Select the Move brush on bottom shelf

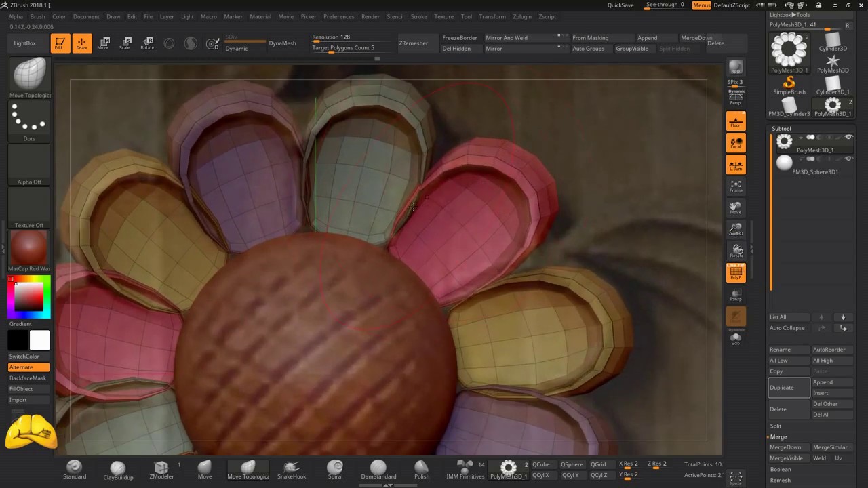coord(205,470)
